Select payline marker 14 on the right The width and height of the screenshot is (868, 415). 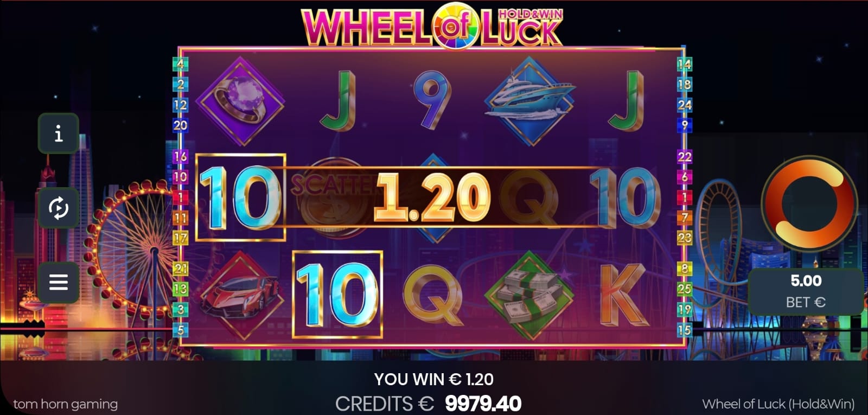click(x=684, y=63)
